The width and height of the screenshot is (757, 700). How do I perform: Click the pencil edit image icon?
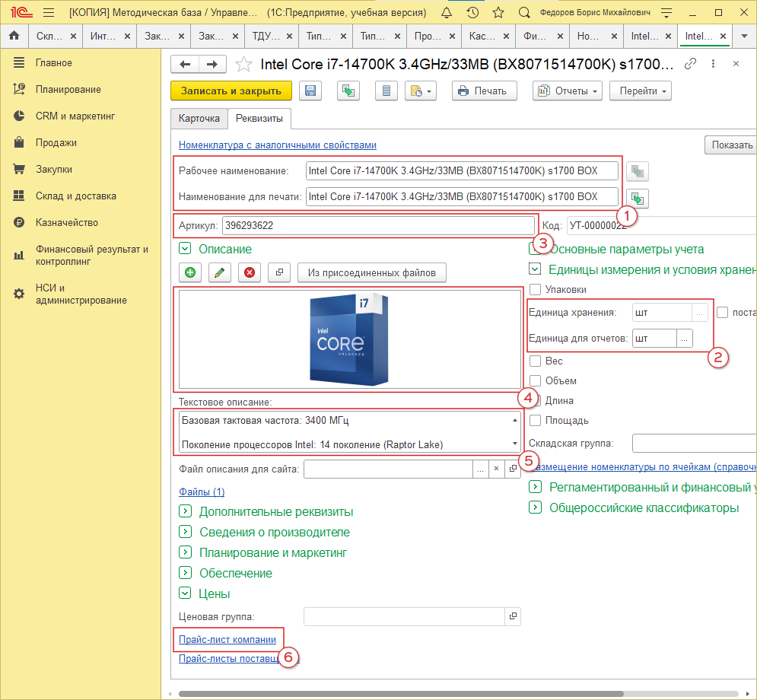[218, 272]
